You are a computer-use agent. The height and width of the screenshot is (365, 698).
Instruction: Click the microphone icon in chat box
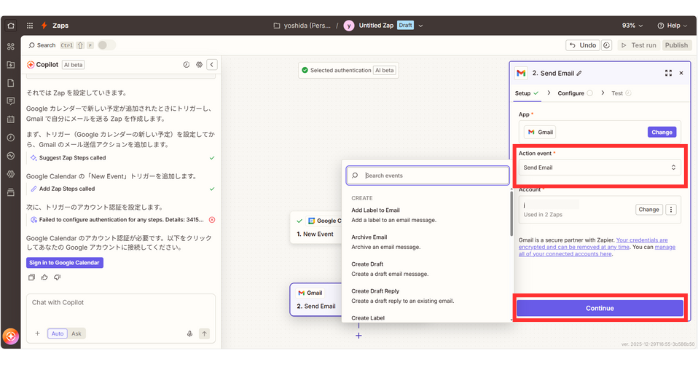tap(190, 333)
